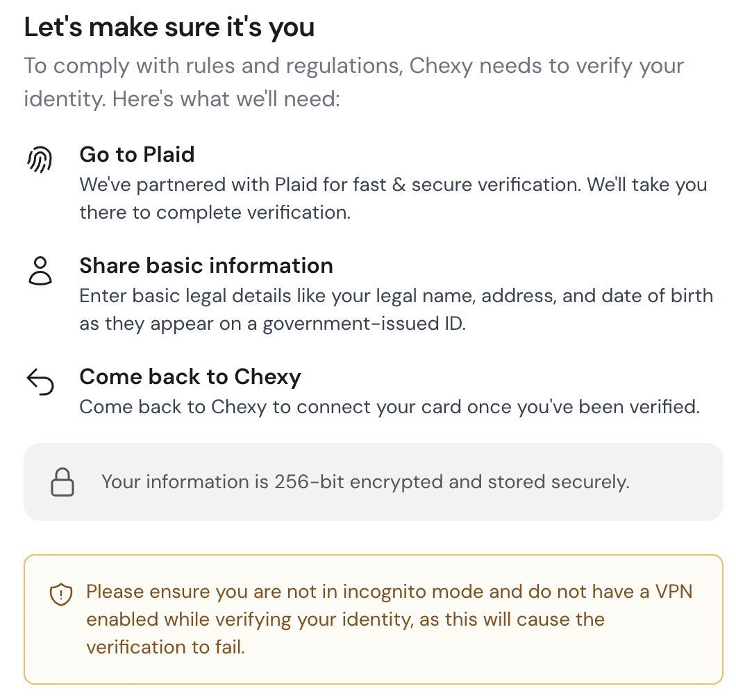Viewport: 736px width, 700px height.
Task: Click the "verification to fail" line in warning
Action: coord(165,647)
